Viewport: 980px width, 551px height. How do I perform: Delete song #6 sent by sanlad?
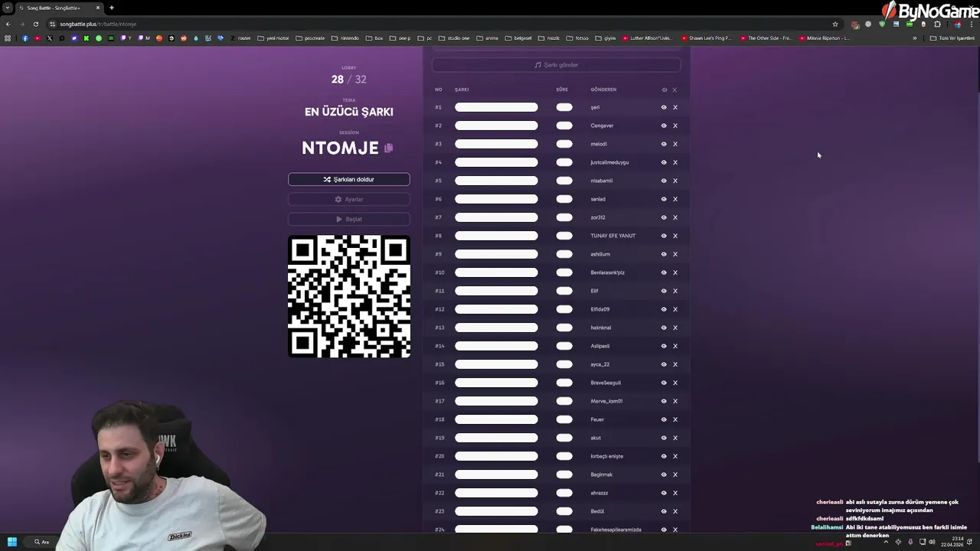675,199
